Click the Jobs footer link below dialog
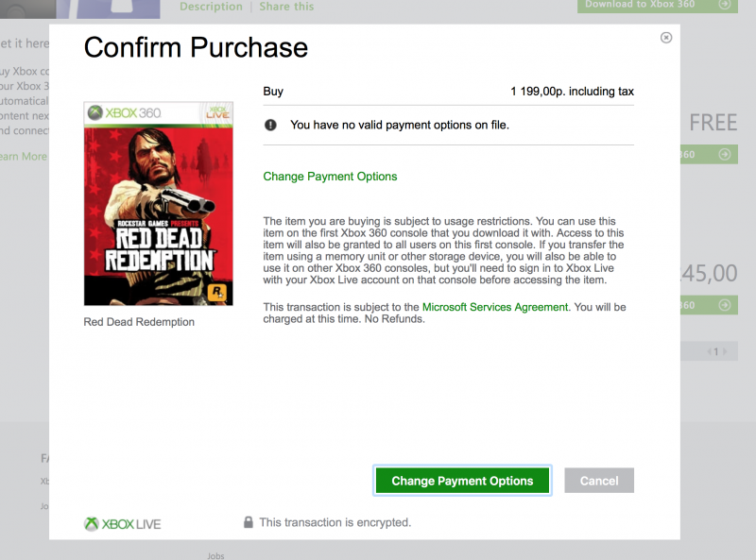Image resolution: width=756 pixels, height=560 pixels. (x=216, y=555)
